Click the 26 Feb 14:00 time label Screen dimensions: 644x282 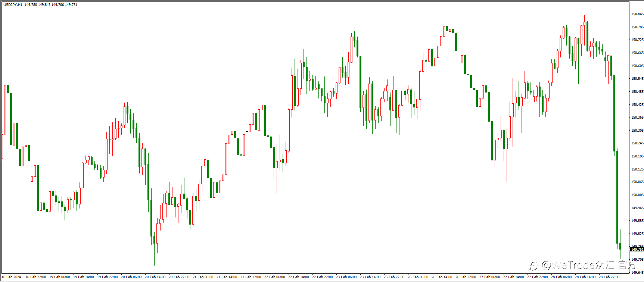tap(442, 277)
